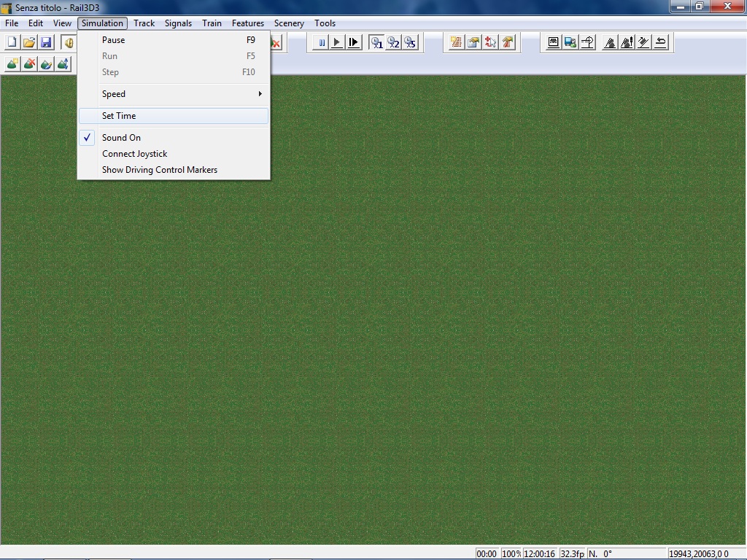Set simulation speed to x5 clock icon
Viewport: 747px width, 560px height.
pyautogui.click(x=410, y=42)
